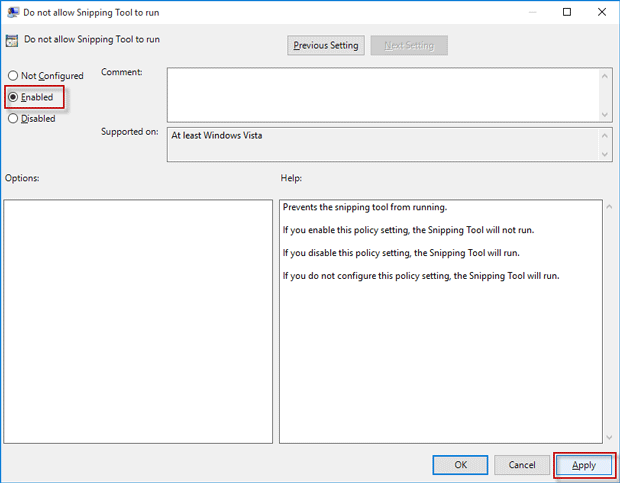
Task: Click the Supported on scroll down arrow
Action: click(605, 154)
